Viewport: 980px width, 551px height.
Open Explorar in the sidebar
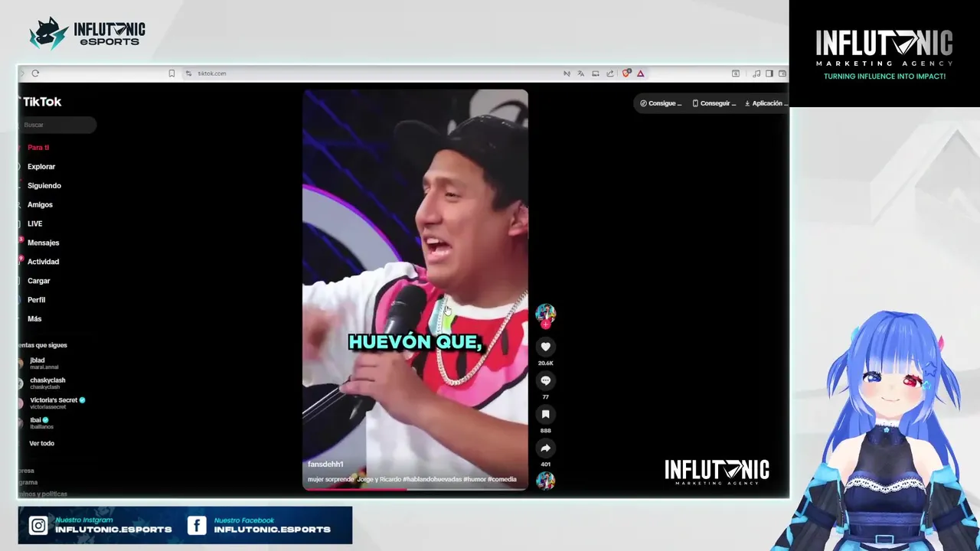tap(41, 167)
